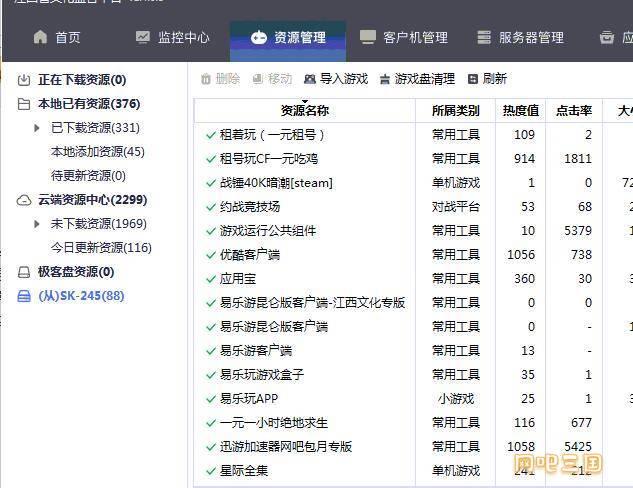The image size is (633, 488).
Task: Click the gamepad icon beside 资源管理
Action: click(x=258, y=38)
